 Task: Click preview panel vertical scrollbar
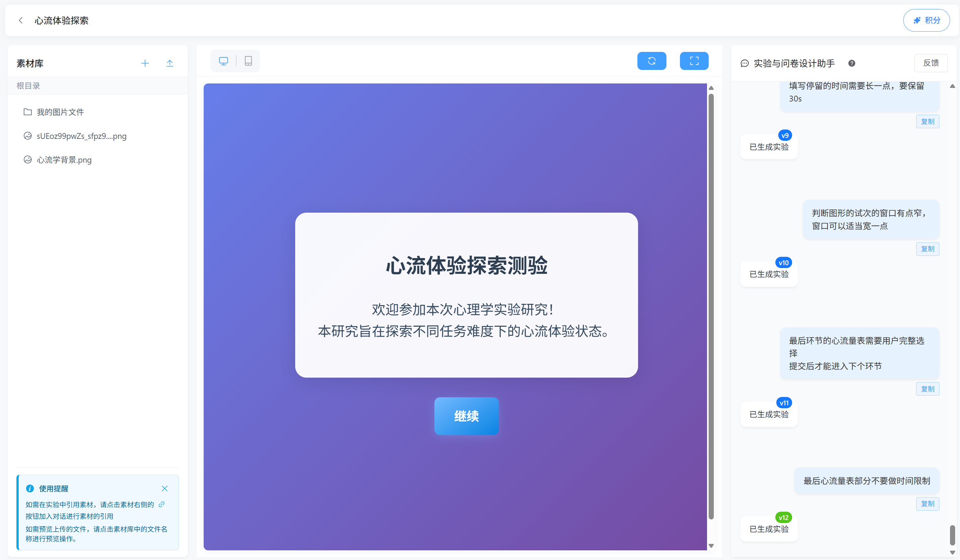[x=711, y=307]
